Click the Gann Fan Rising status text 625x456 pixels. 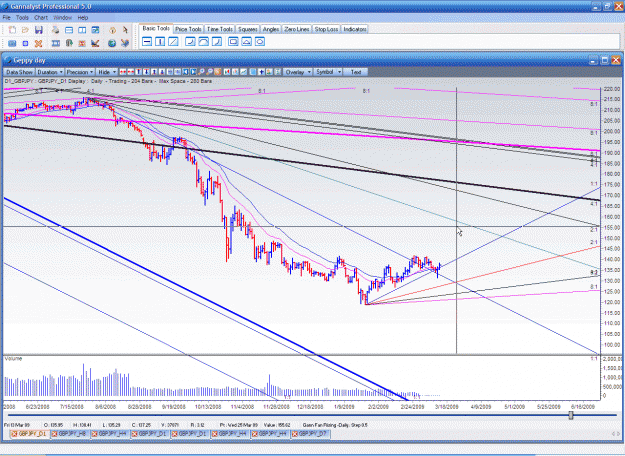tap(335, 425)
